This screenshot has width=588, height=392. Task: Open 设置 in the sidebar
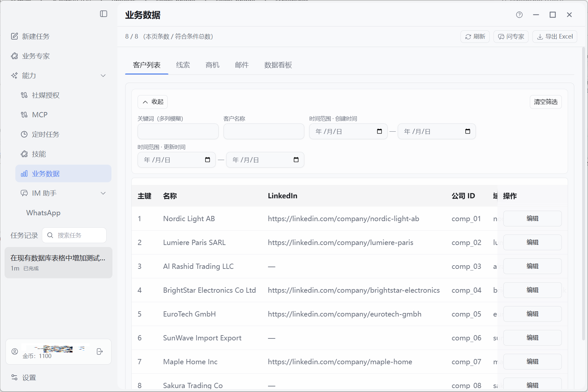(x=29, y=377)
